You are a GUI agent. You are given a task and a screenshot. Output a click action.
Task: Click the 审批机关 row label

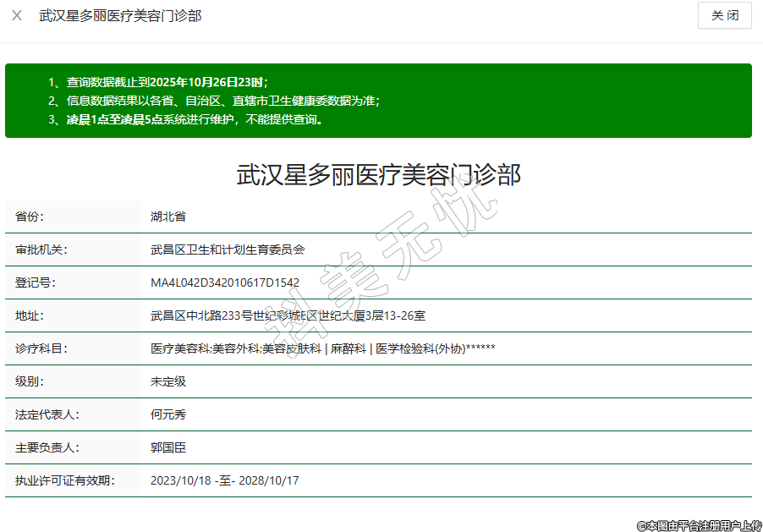[41, 250]
